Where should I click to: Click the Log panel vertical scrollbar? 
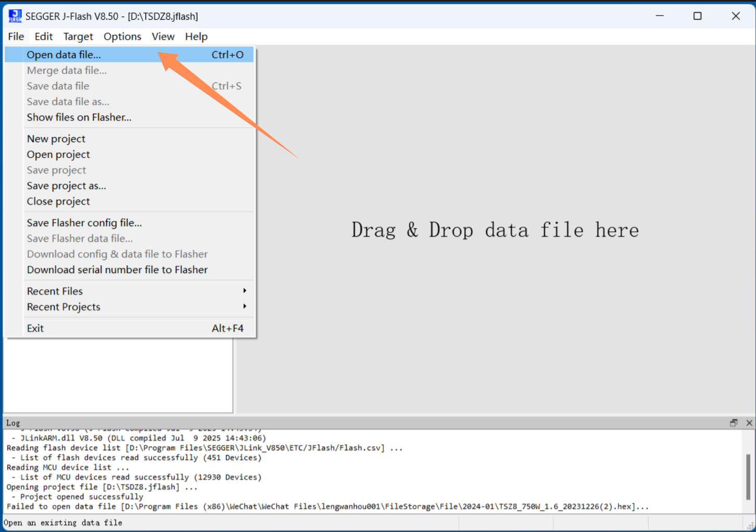[748, 476]
